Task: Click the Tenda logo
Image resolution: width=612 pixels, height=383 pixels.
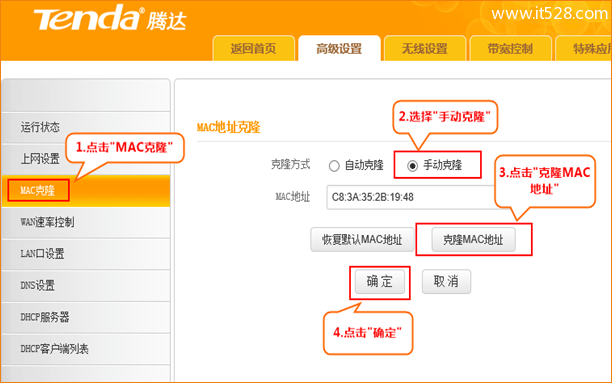Action: 109,18
